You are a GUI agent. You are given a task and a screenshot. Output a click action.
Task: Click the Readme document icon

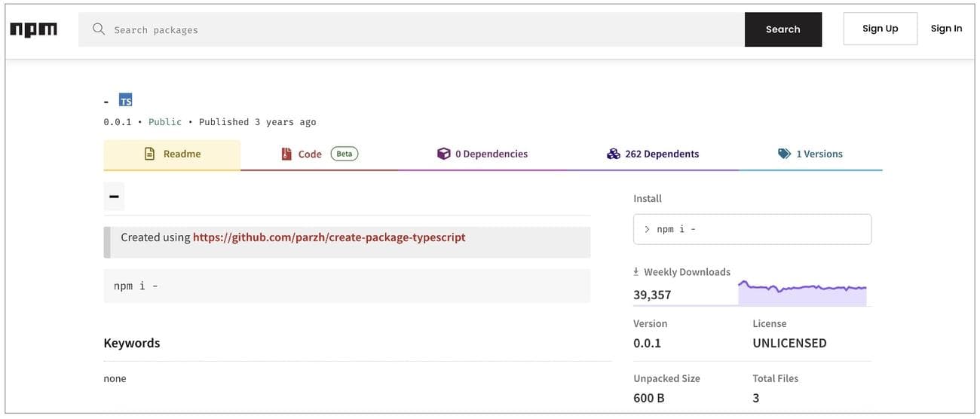coord(149,154)
